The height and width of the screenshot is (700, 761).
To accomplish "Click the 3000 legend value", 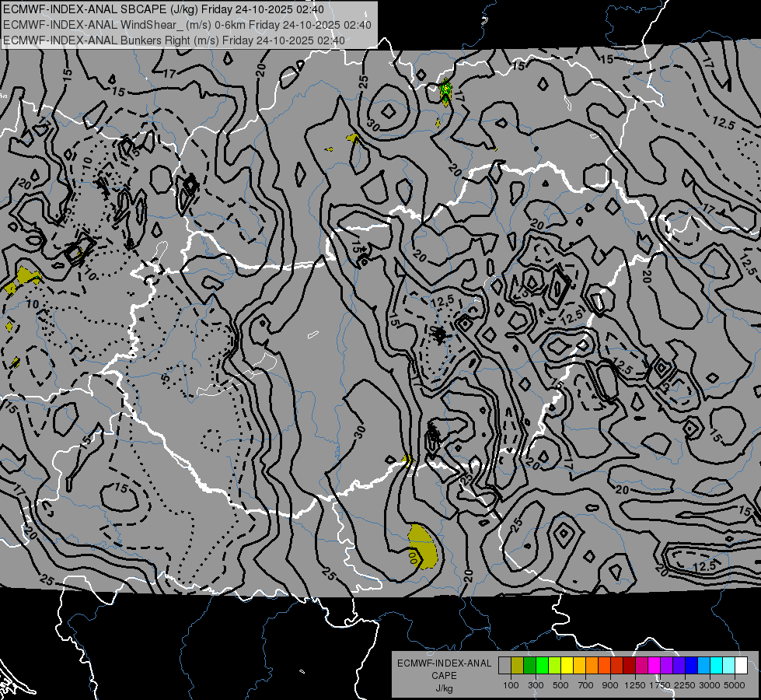I will click(x=710, y=685).
